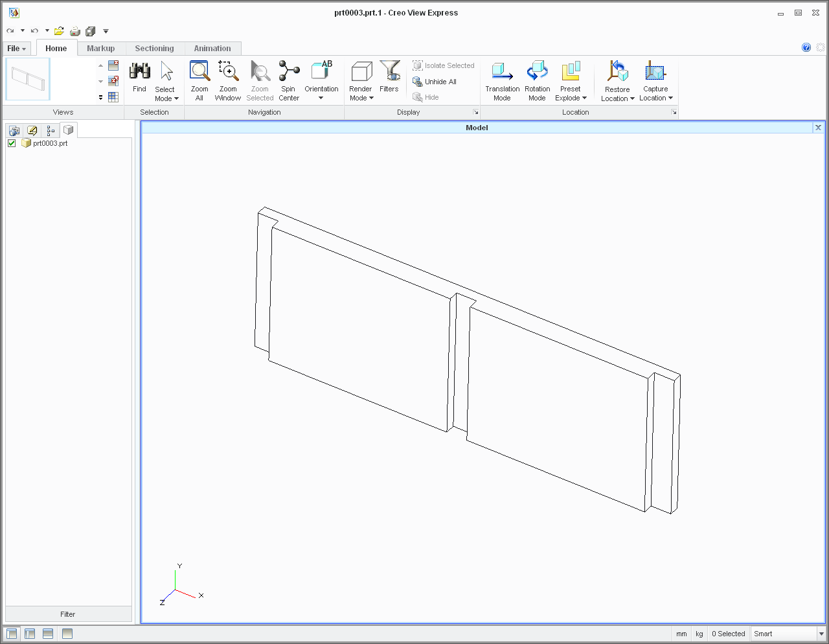Switch to the Home tab
This screenshot has height=644, width=829.
tap(56, 48)
